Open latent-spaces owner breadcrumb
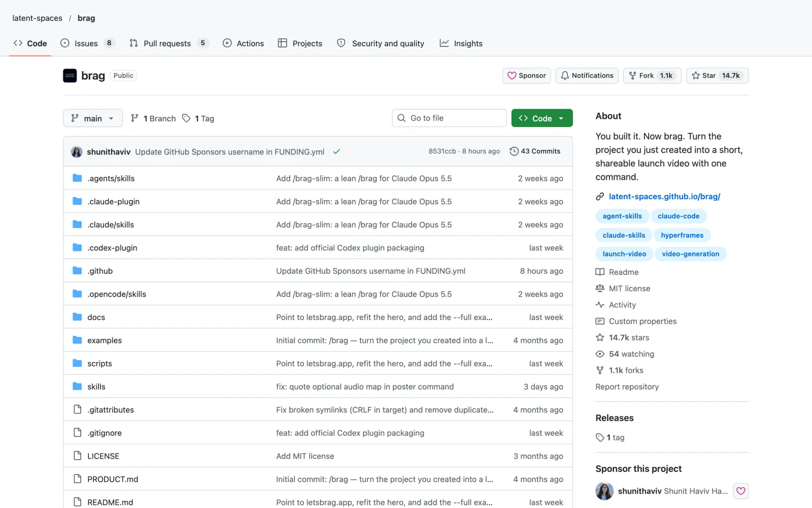The width and height of the screenshot is (812, 508). pos(38,18)
